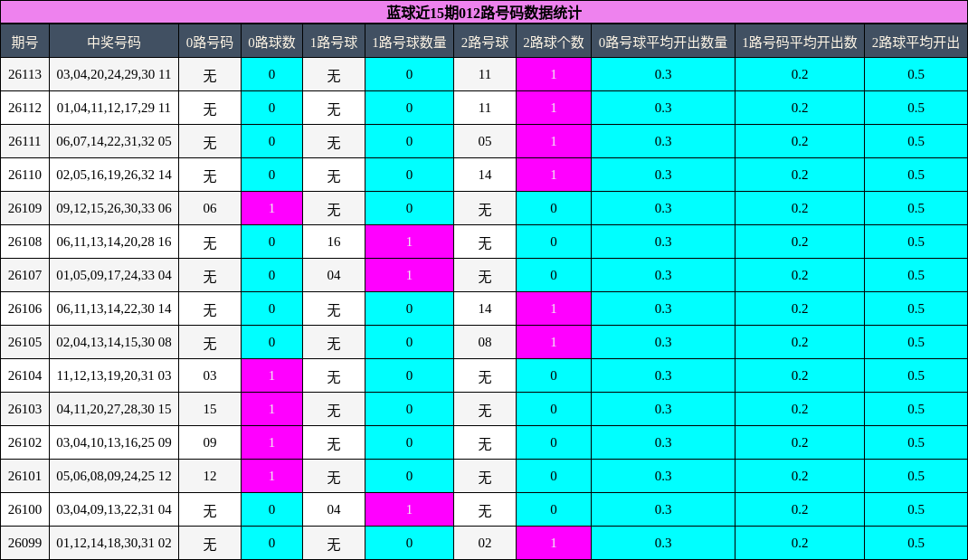This screenshot has width=968, height=560.
Task: Click the 1路号球数量 column header
Action: click(409, 42)
